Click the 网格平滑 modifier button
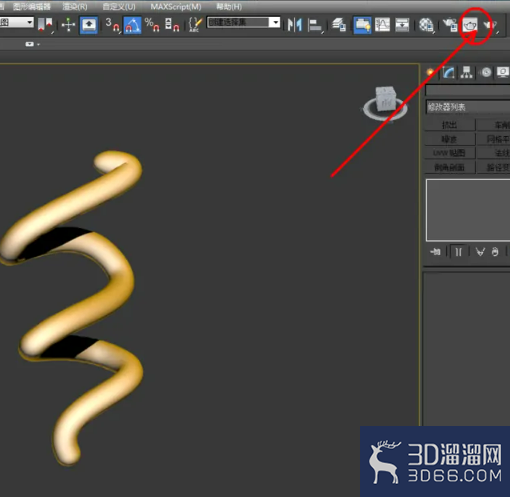 494,139
